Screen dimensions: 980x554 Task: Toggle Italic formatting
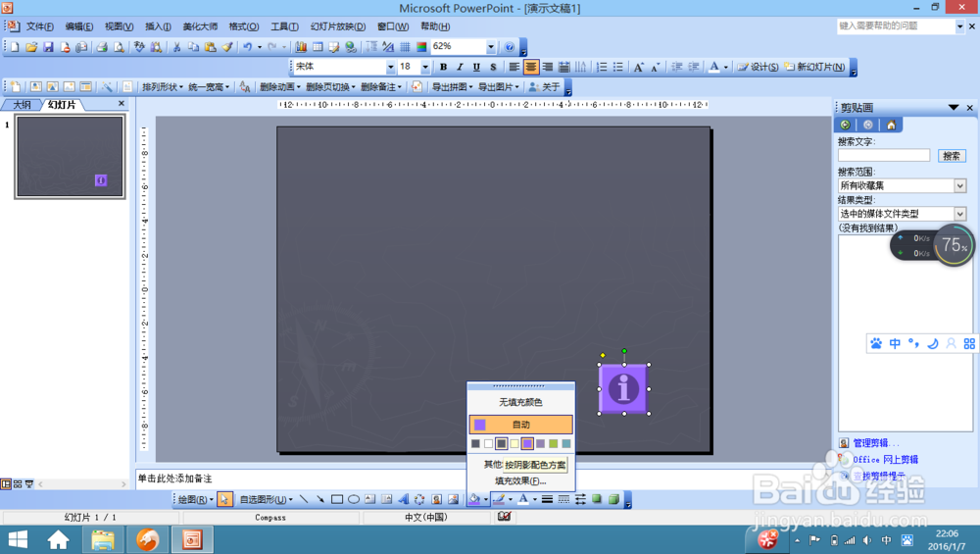click(460, 67)
